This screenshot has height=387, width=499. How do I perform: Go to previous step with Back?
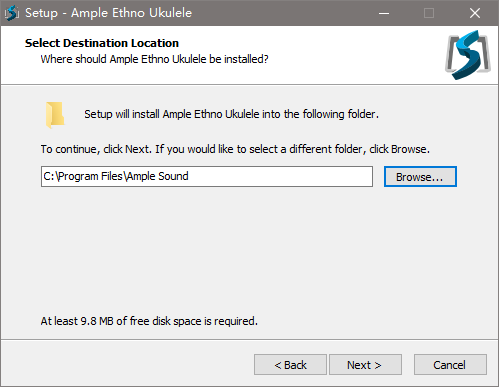290,365
